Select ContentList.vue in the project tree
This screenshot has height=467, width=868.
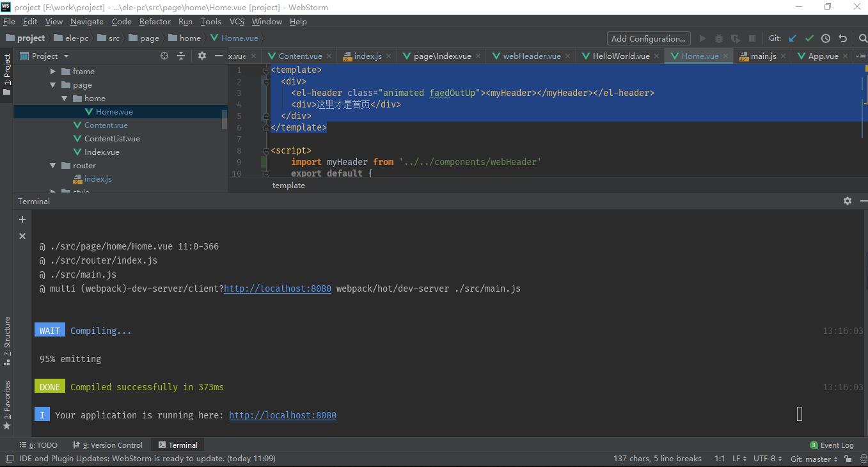point(111,139)
